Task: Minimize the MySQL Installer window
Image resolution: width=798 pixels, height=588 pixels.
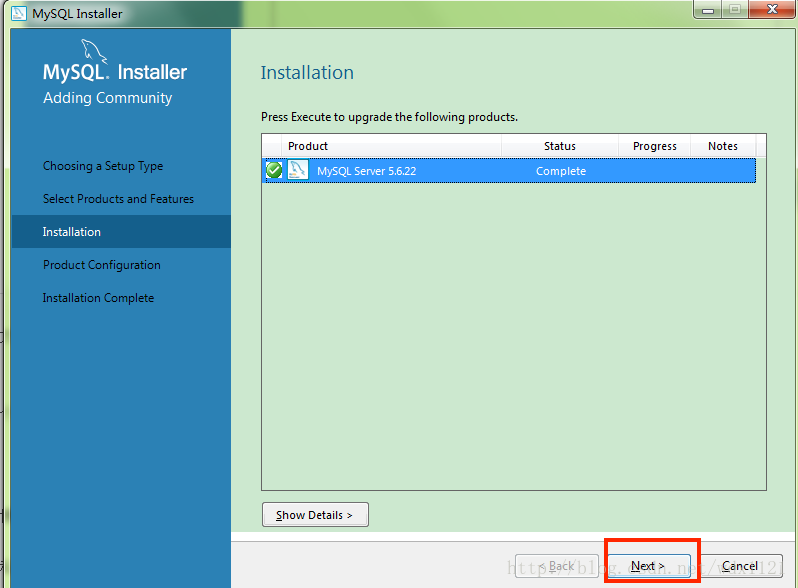Action: pos(708,10)
